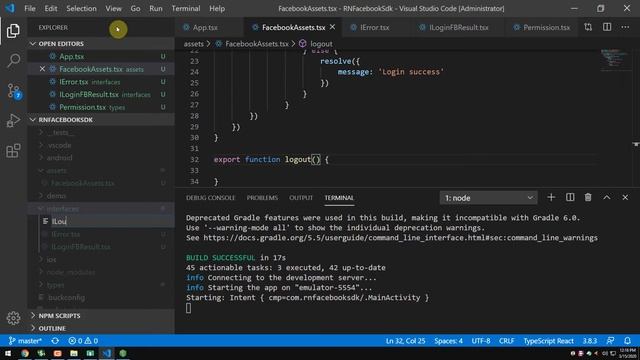Screen dimensions: 640x360
Task: Open App.tsx in Open Editors list
Action: point(101,56)
